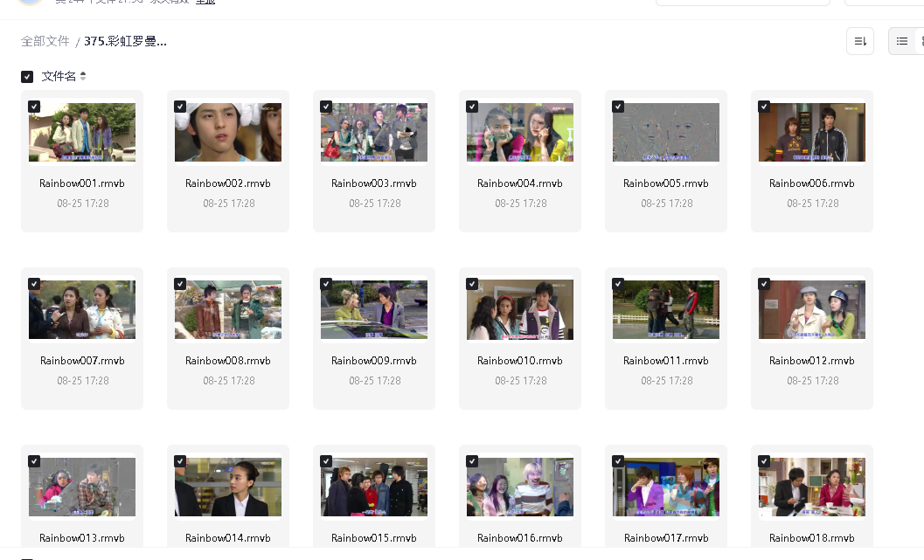The image size is (924, 560).
Task: Open Rainbow005.rmvb video thumbnail
Action: [x=666, y=132]
